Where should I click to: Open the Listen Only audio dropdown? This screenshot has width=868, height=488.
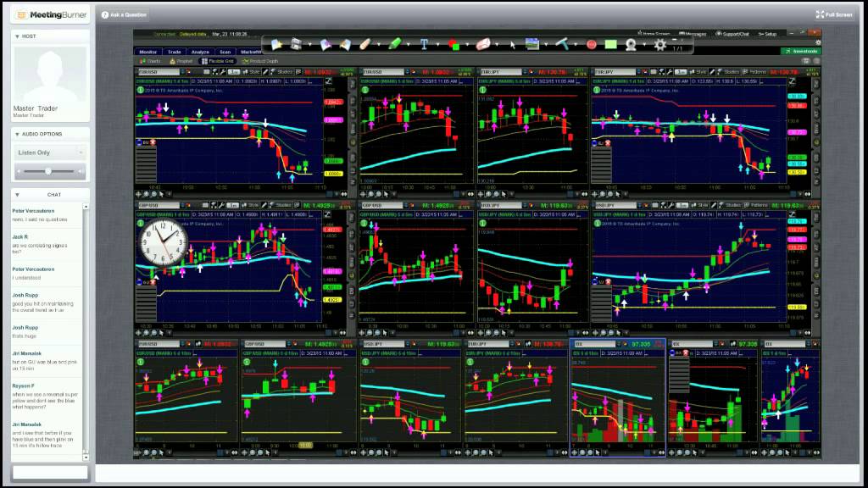pos(50,152)
